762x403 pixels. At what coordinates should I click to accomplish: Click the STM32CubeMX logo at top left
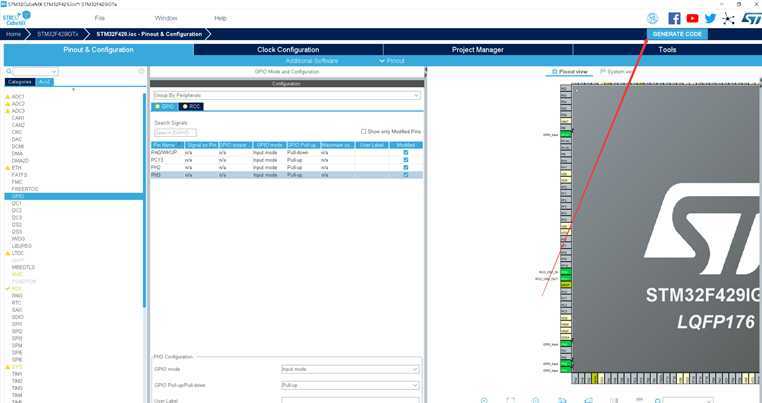(17, 18)
